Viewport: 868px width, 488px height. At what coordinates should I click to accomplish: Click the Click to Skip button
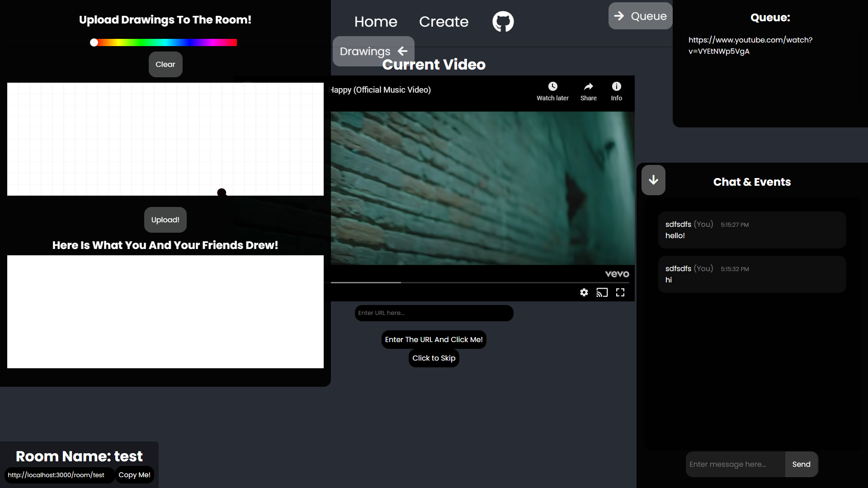pos(434,358)
